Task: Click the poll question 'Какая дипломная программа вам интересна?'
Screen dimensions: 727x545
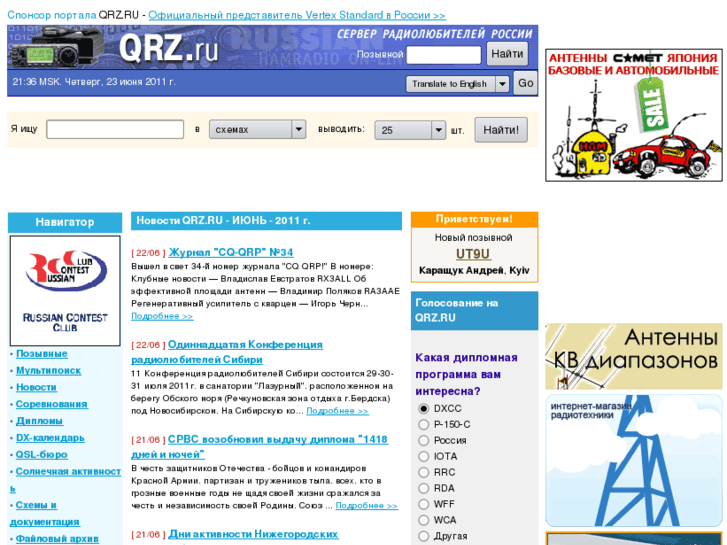Action: (x=466, y=374)
